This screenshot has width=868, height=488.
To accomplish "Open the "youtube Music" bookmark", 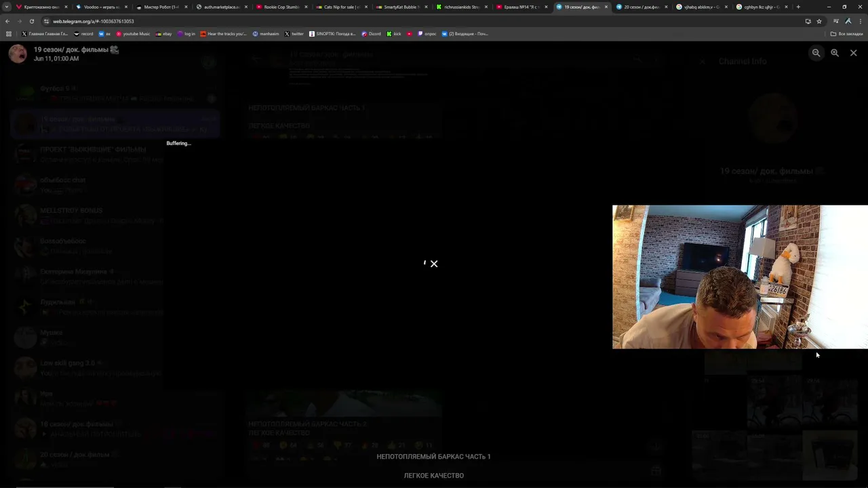I will click(134, 34).
